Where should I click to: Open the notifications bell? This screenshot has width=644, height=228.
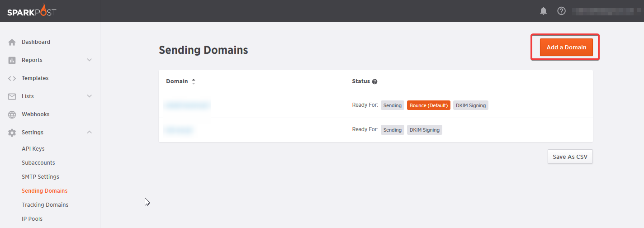pyautogui.click(x=544, y=11)
